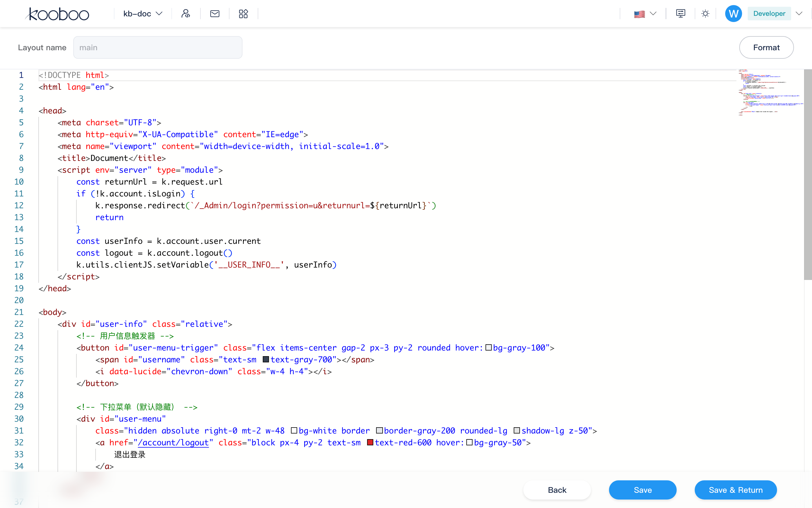This screenshot has height=508, width=812.
Task: Click the editor vertical scrollbar
Action: (808, 175)
